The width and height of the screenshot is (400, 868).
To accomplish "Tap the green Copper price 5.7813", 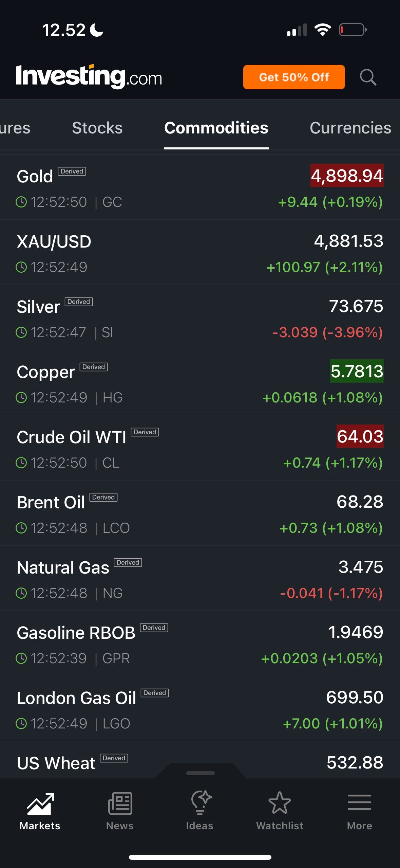I will 357,371.
